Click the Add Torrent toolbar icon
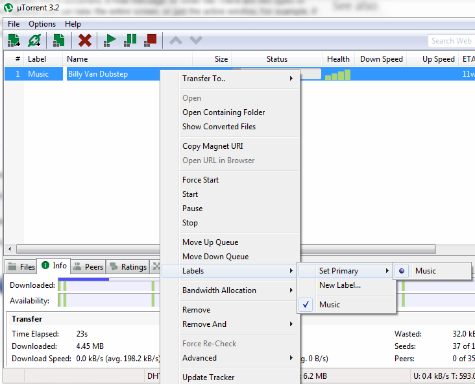This screenshot has width=475, height=384. pos(14,40)
